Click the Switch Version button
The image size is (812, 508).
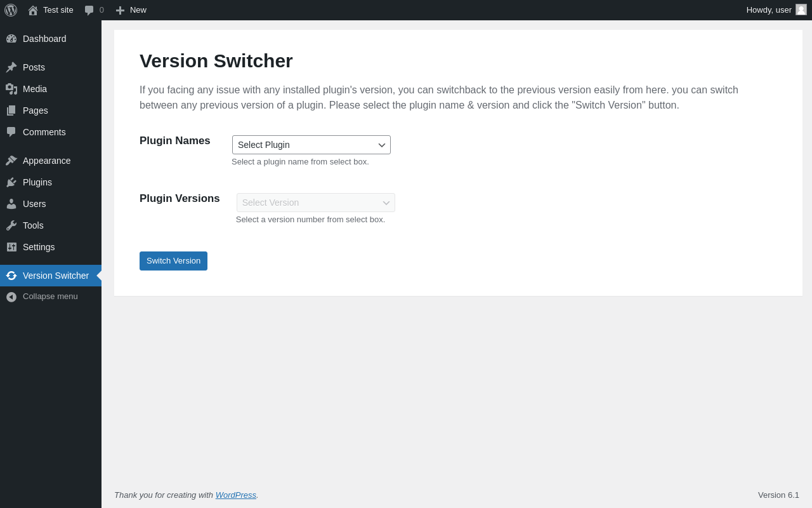tap(173, 261)
